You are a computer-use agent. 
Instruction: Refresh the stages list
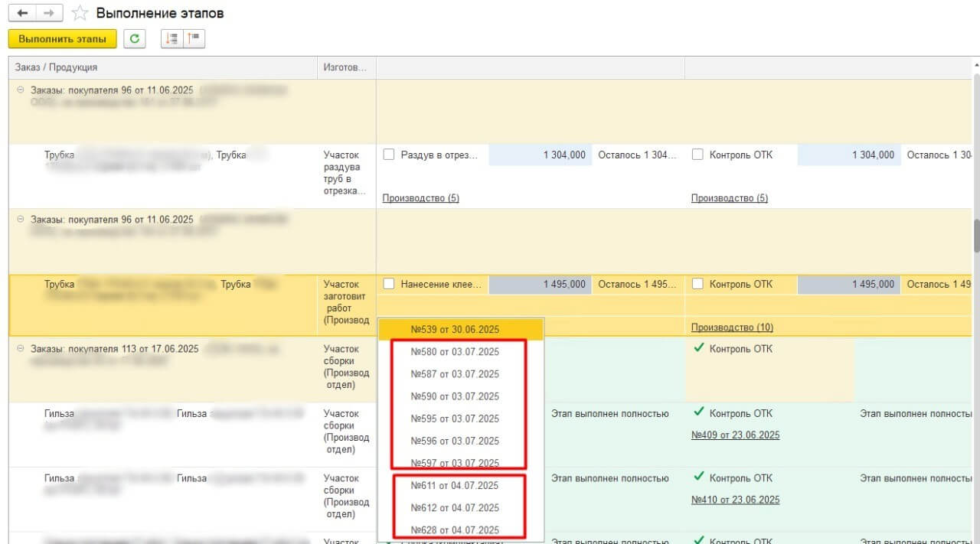pyautogui.click(x=135, y=39)
